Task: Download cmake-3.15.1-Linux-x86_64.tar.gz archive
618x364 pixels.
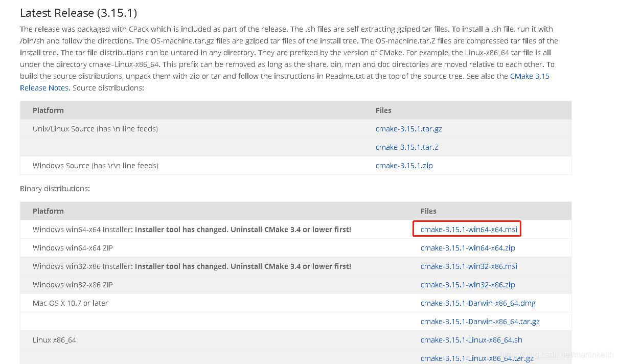Action: tap(477, 358)
